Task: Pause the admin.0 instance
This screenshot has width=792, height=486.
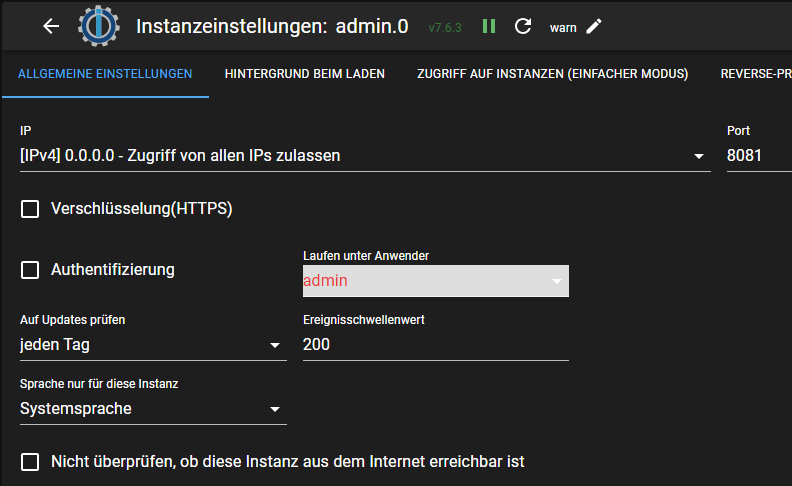Action: (x=489, y=27)
